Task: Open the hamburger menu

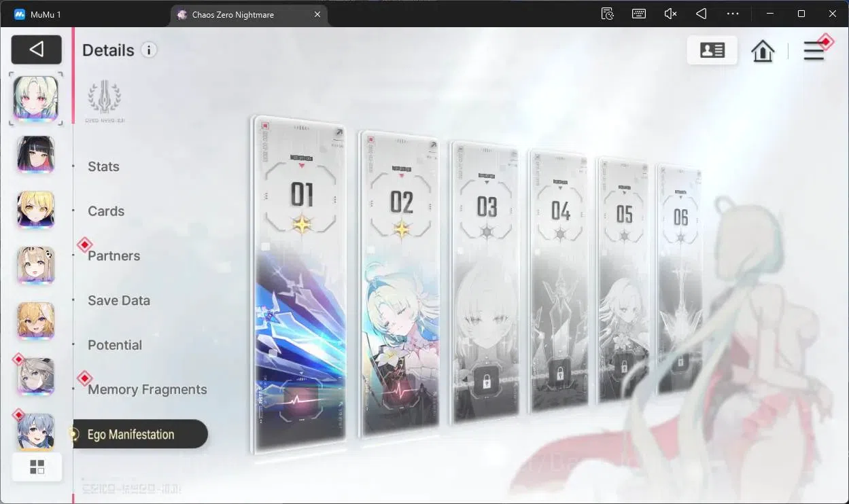Action: click(814, 51)
